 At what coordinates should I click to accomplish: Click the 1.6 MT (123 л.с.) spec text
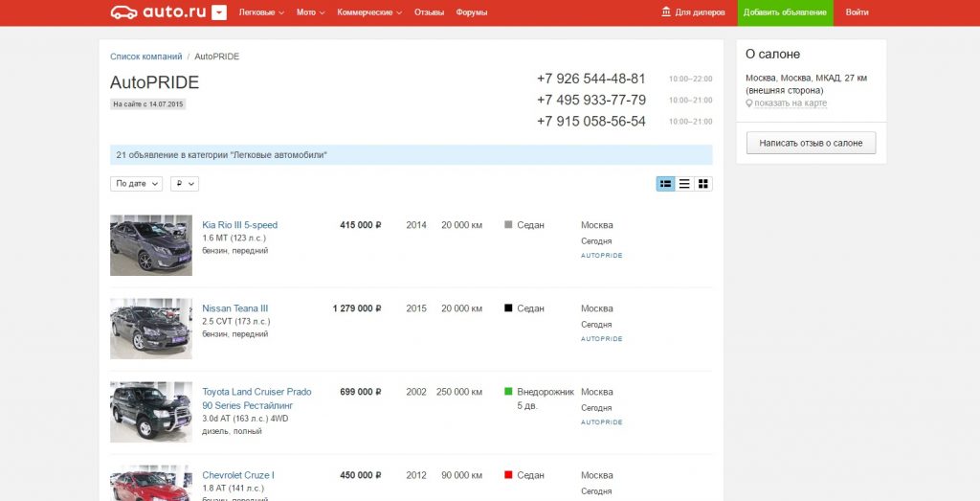[x=234, y=239]
